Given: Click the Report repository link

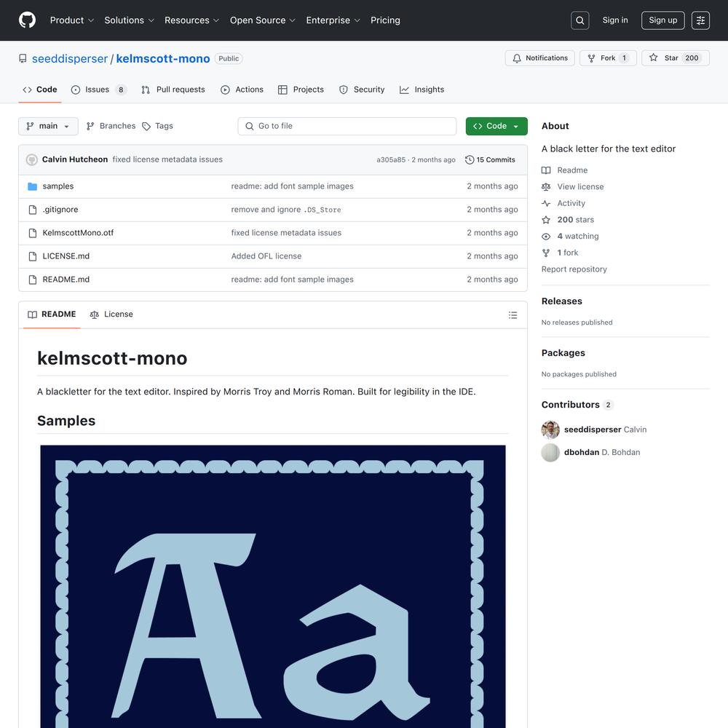Looking at the screenshot, I should (x=574, y=269).
